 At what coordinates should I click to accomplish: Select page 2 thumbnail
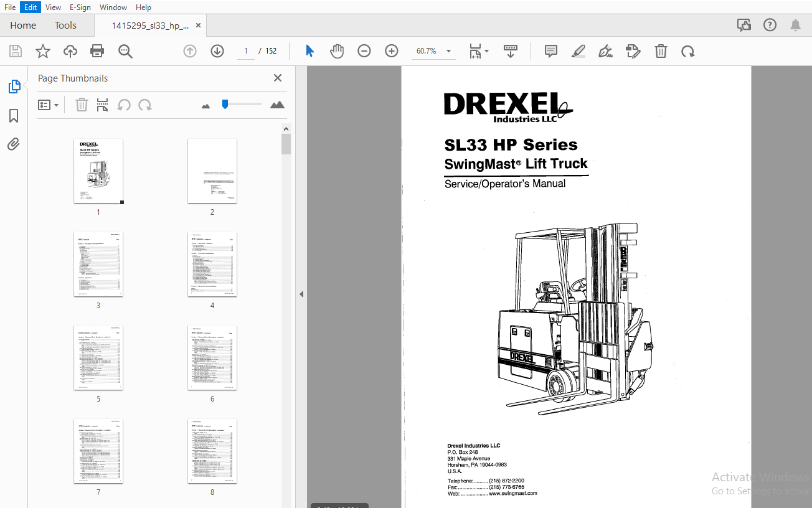(212, 171)
